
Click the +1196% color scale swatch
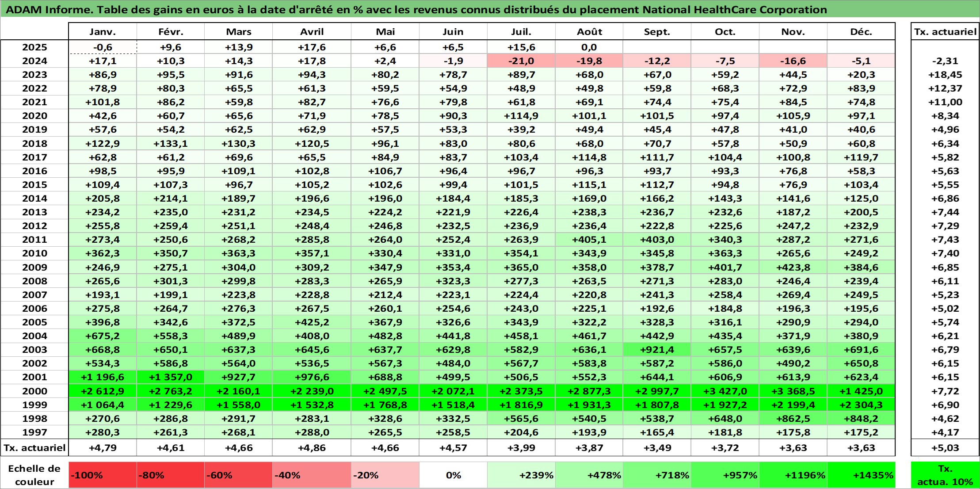point(793,475)
